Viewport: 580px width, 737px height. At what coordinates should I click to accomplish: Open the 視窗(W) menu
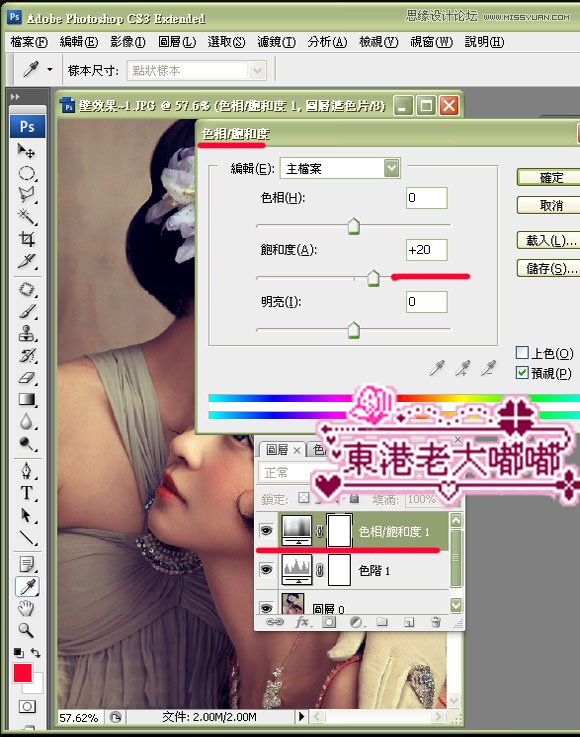tap(431, 42)
